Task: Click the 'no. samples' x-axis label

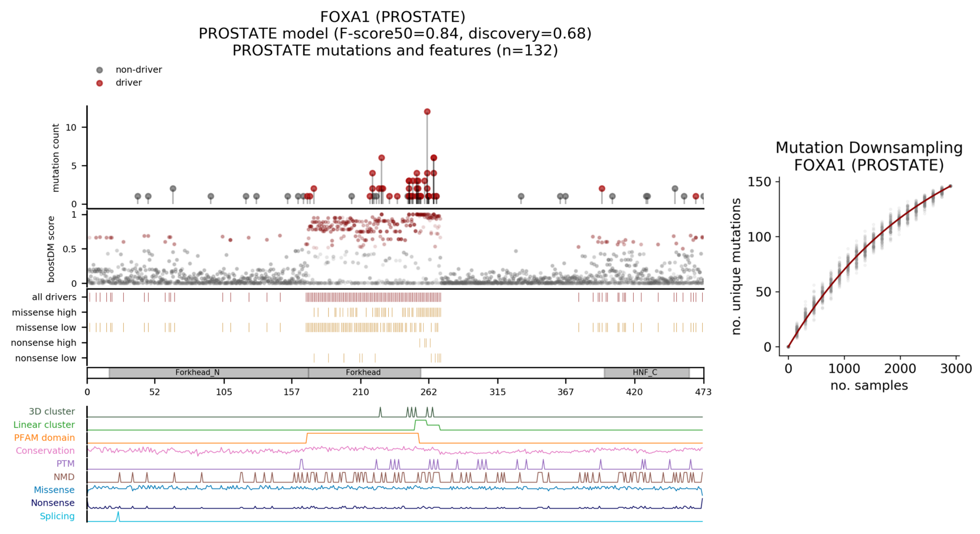Action: (x=868, y=386)
